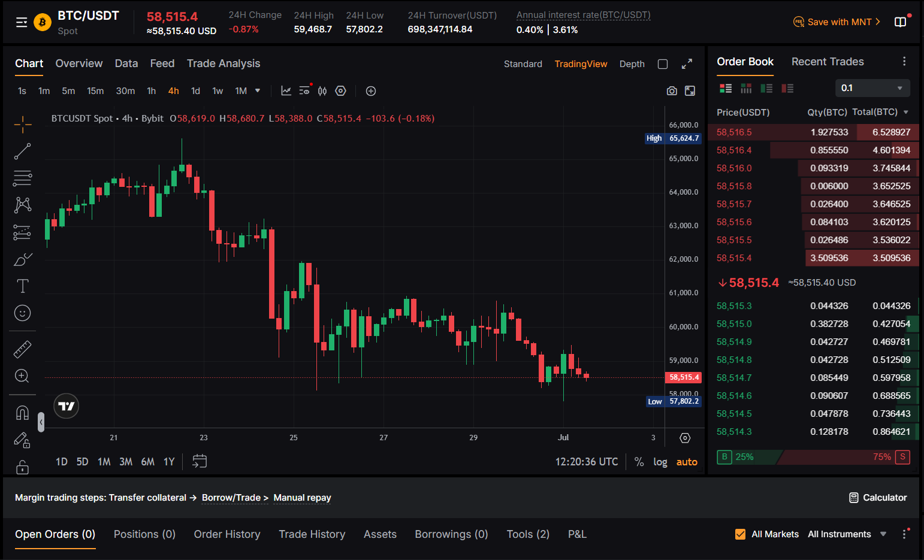Open the hamburger menu next to BTC/USDT
Viewport: 924px width, 560px height.
(22, 23)
